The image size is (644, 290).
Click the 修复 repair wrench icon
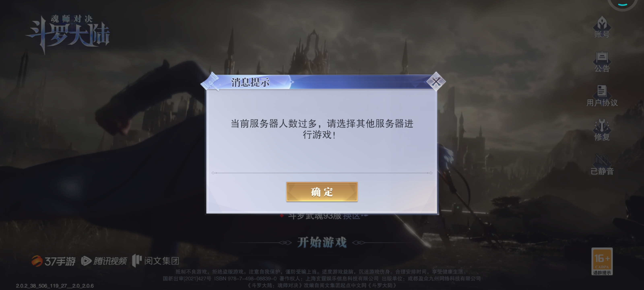click(x=602, y=130)
